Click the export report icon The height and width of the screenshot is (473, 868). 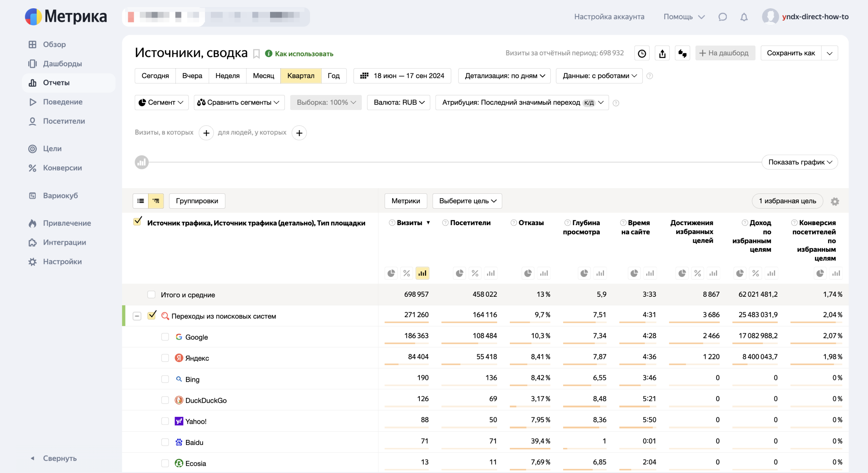pos(662,53)
